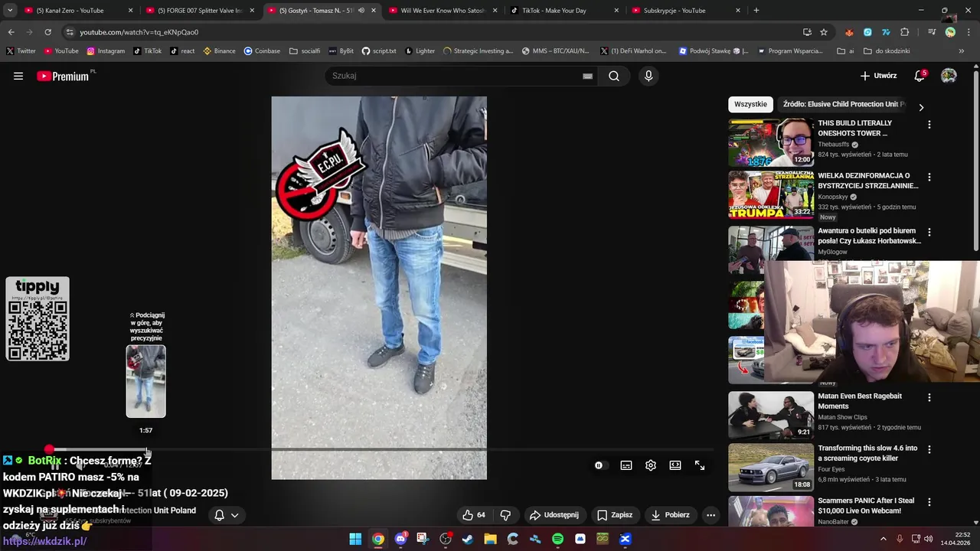This screenshot has width=980, height=551.
Task: Show next filter chips with arrow
Action: pyautogui.click(x=921, y=107)
